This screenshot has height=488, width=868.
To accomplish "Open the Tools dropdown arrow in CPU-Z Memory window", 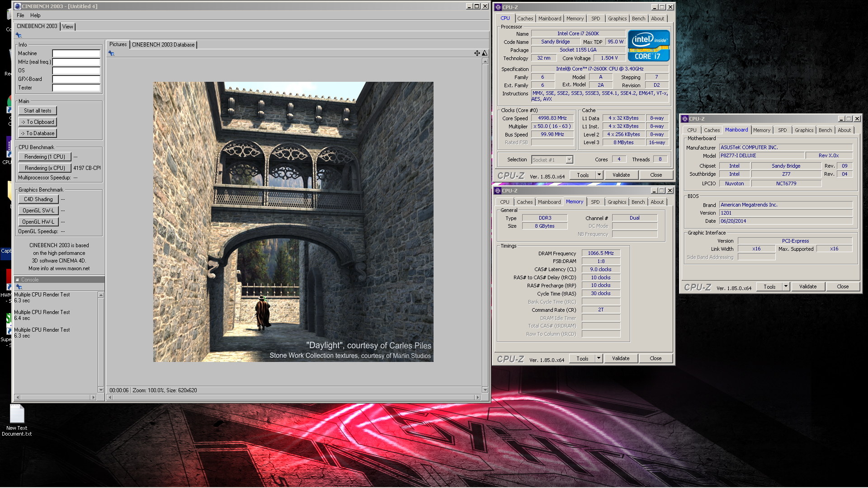I will click(x=599, y=358).
